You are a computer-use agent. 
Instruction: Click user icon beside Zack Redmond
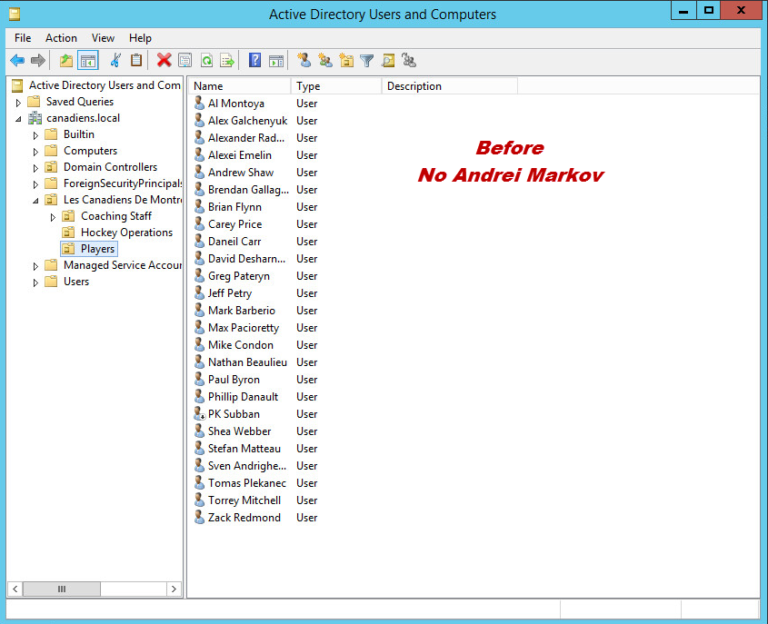point(199,517)
